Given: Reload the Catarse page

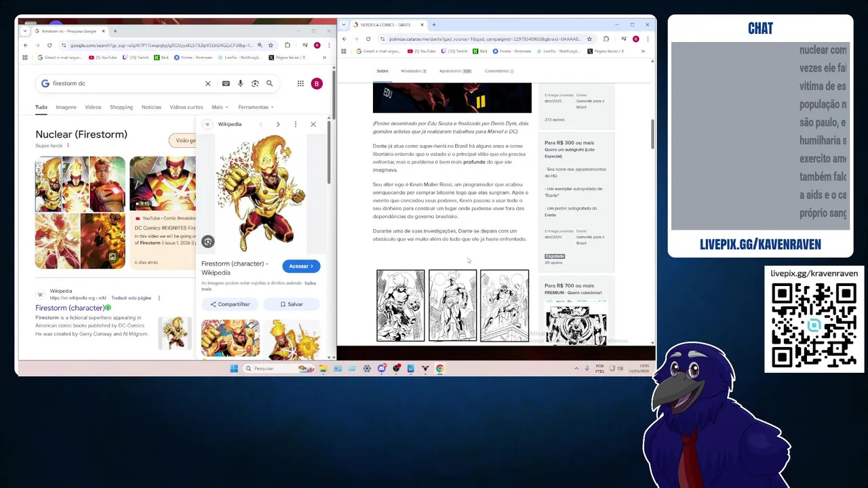Looking at the screenshot, I should (368, 39).
